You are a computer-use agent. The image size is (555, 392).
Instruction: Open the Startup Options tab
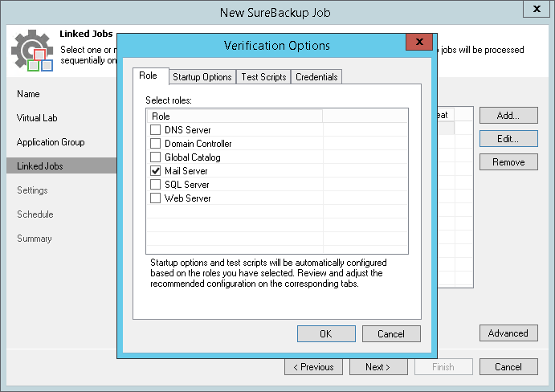[x=202, y=77]
